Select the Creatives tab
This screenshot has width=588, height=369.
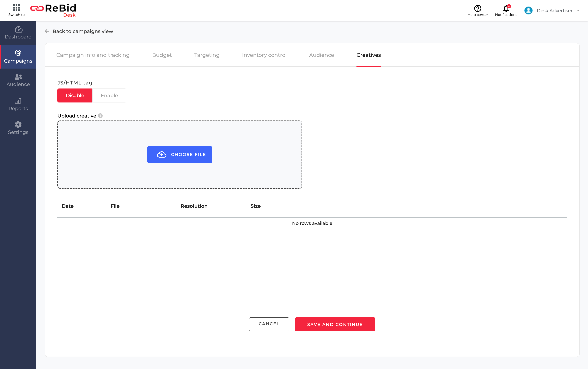369,55
